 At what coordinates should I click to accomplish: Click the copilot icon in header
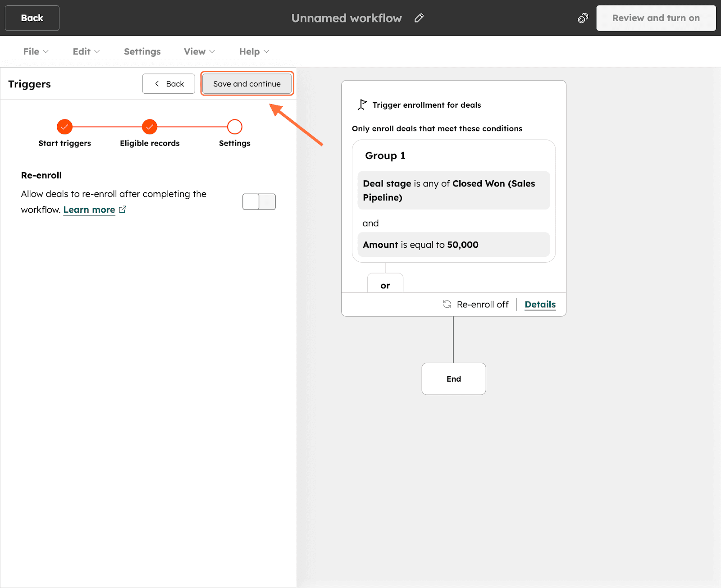click(583, 18)
